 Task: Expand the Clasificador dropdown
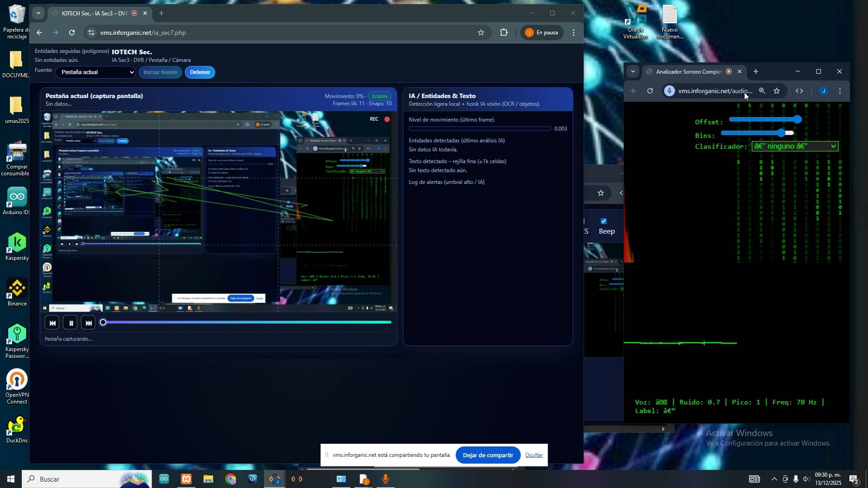795,146
